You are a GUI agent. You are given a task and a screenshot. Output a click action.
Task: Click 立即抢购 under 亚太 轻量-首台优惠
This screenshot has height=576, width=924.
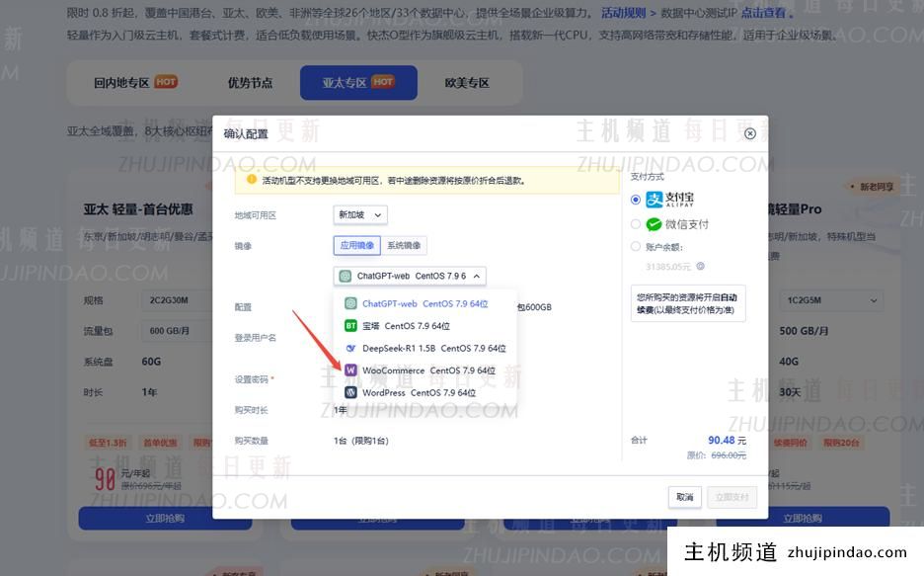click(165, 519)
